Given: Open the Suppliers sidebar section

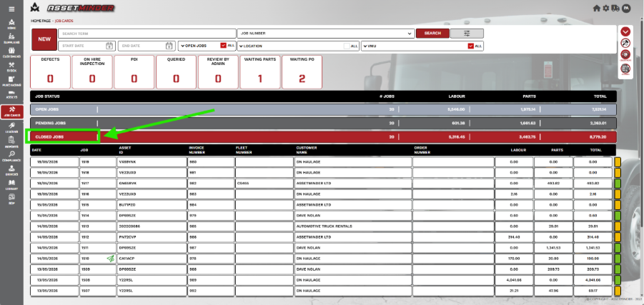Looking at the screenshot, I should pyautogui.click(x=12, y=39).
